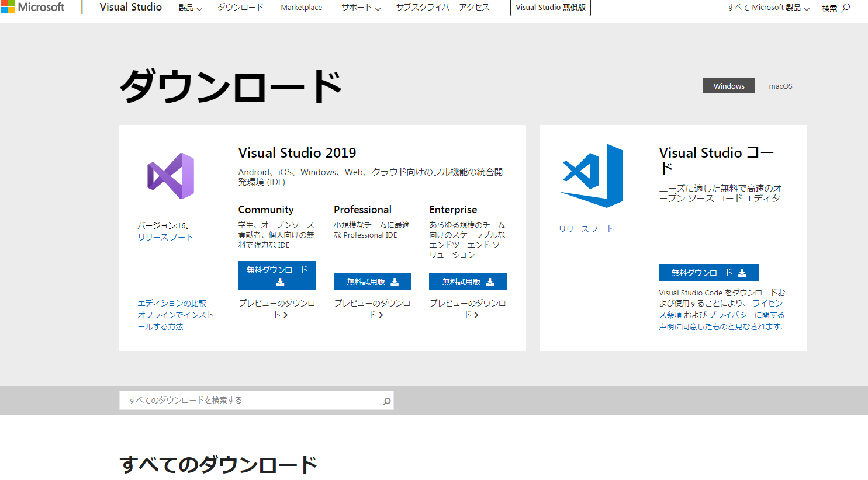Click Enterprise 無料試用版 button

468,281
